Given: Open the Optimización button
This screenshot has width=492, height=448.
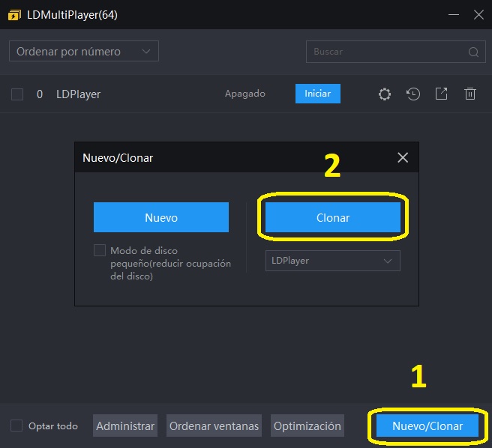Looking at the screenshot, I should click(307, 426).
